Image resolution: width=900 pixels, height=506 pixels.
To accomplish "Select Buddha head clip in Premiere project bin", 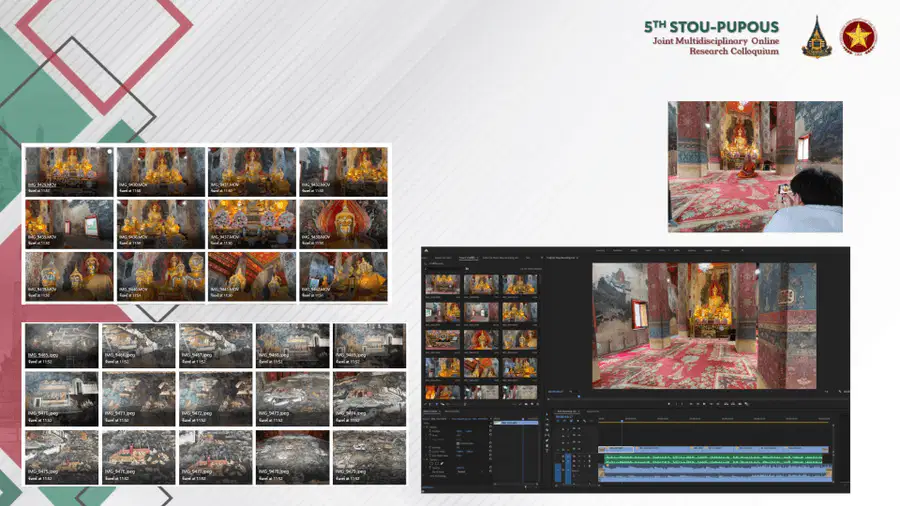I will (481, 340).
